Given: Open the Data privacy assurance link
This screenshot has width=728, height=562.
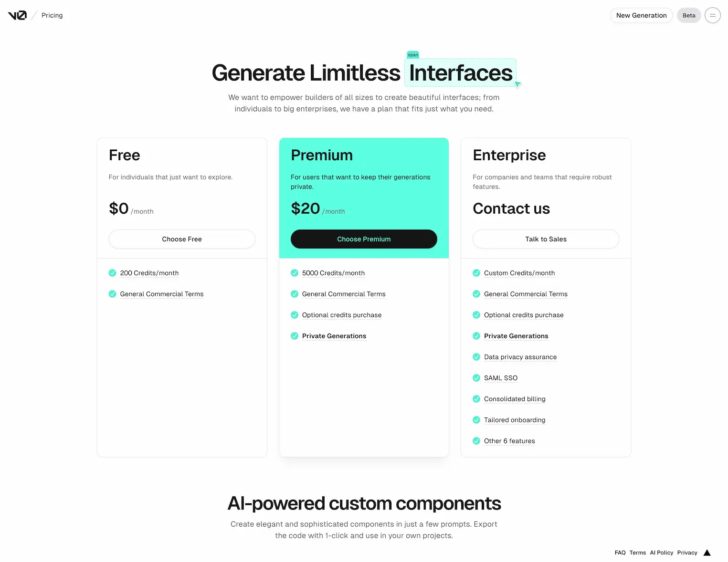Looking at the screenshot, I should point(520,357).
